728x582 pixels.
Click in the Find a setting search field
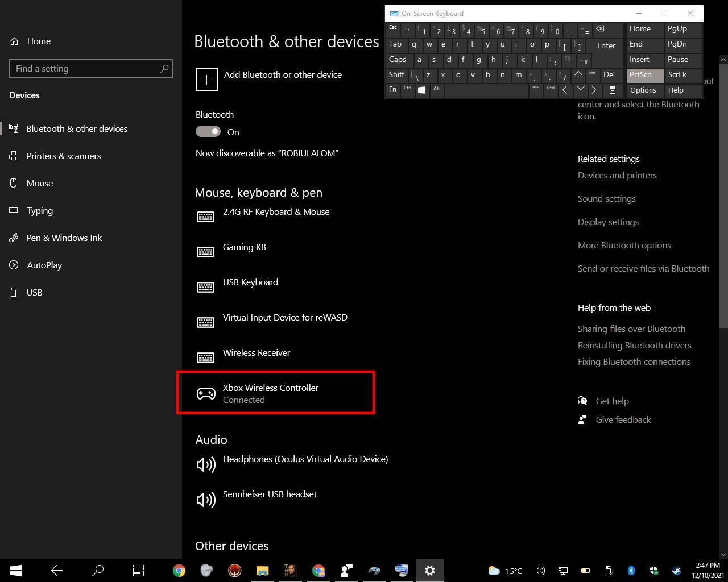91,69
